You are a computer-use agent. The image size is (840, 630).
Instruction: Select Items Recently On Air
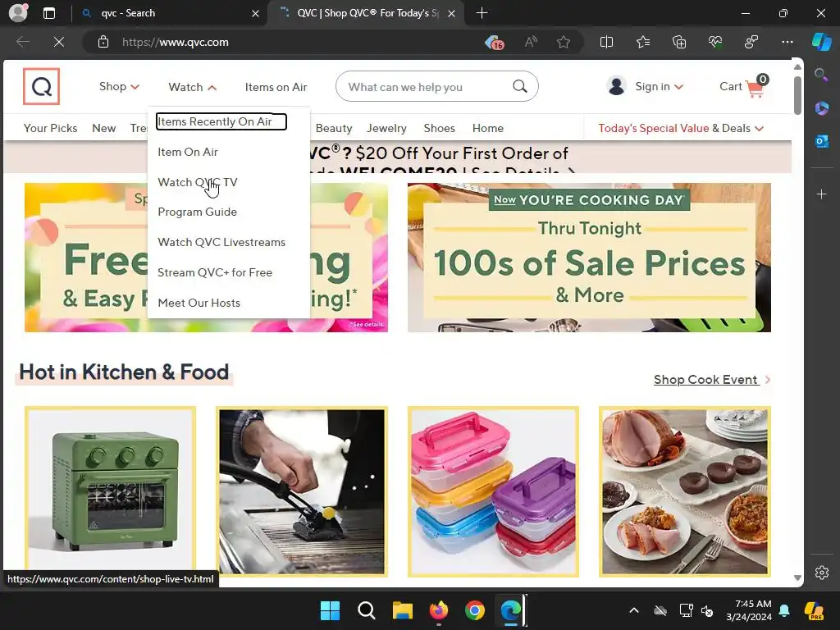pyautogui.click(x=221, y=121)
